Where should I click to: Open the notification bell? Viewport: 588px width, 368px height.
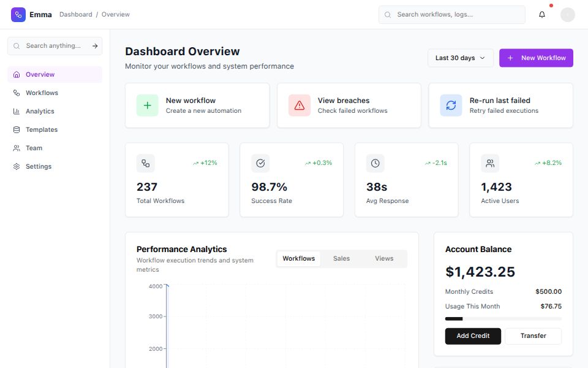click(541, 14)
